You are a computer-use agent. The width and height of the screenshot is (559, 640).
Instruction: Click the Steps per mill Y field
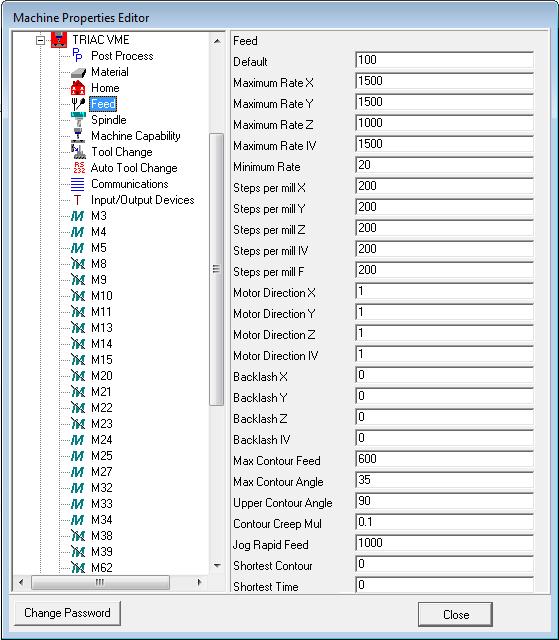tap(444, 207)
